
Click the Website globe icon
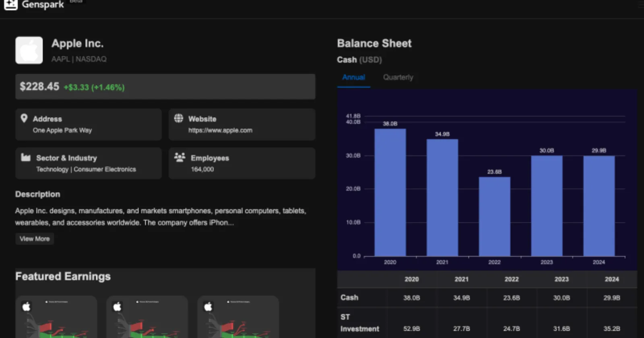[x=178, y=118]
